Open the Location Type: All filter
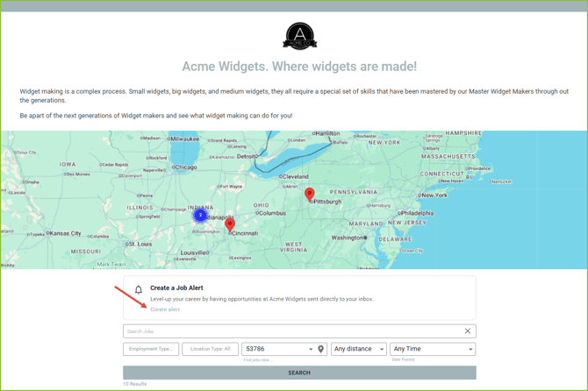The width and height of the screenshot is (588, 391). pos(210,349)
